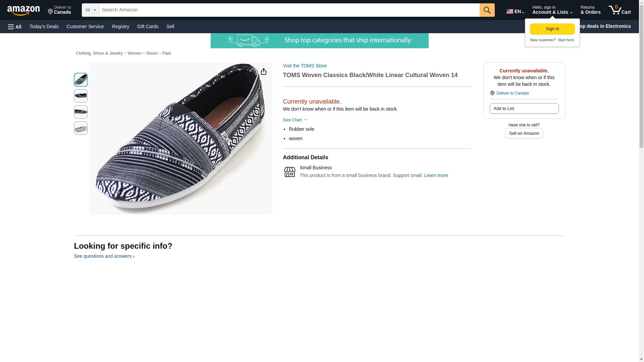The image size is (644, 362).
Task: Open the shopping cart
Action: pos(620,10)
